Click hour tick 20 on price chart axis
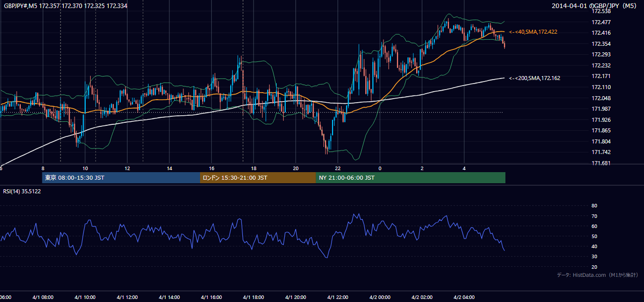This screenshot has width=644, height=302. point(296,168)
